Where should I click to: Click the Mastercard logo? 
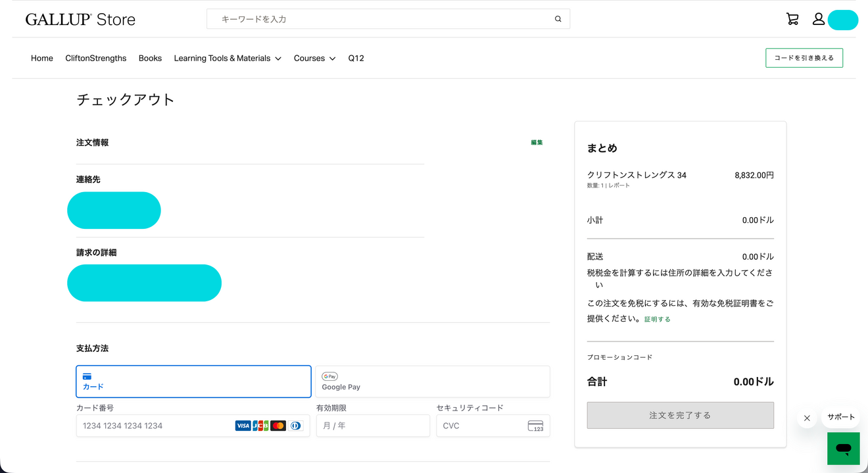[278, 426]
